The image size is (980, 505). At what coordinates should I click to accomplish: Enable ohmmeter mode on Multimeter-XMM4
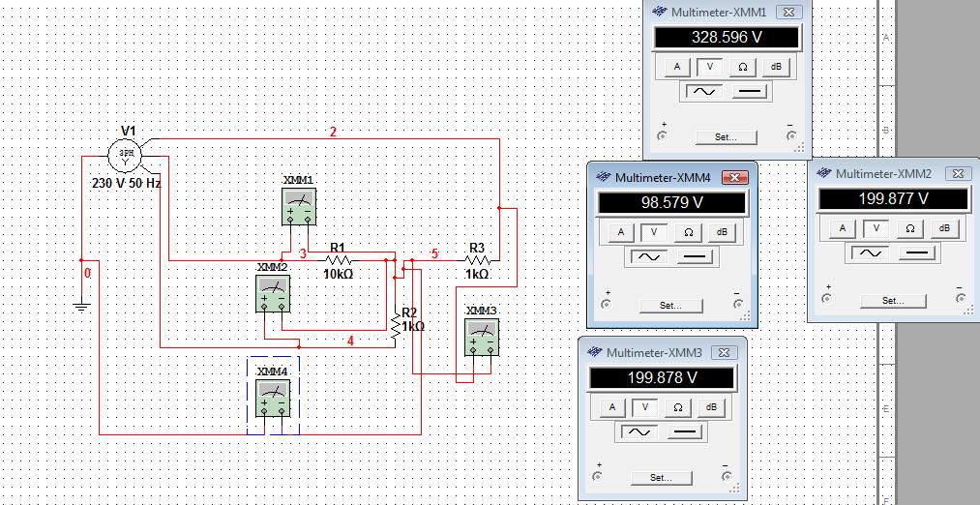[688, 232]
